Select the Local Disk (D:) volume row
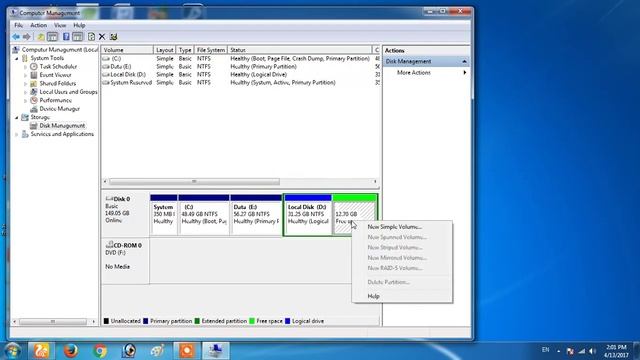 (241, 75)
